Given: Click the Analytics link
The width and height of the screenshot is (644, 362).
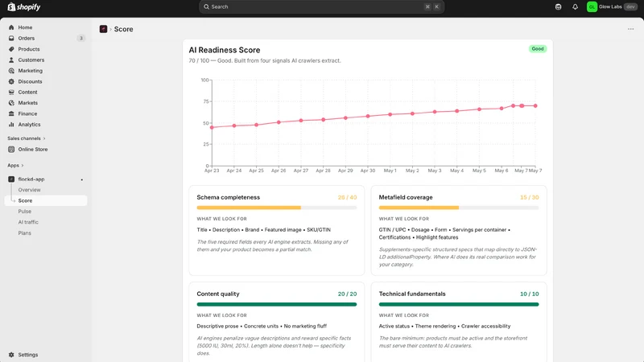Looking at the screenshot, I should point(29,125).
